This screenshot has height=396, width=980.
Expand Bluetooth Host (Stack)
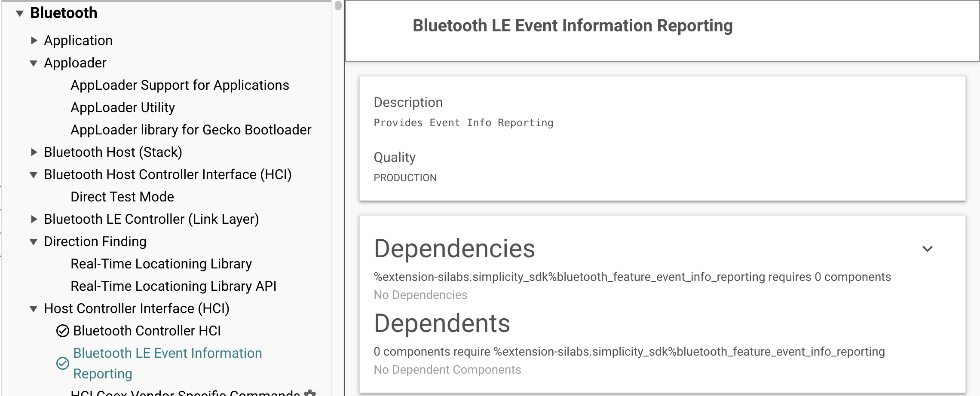point(34,152)
